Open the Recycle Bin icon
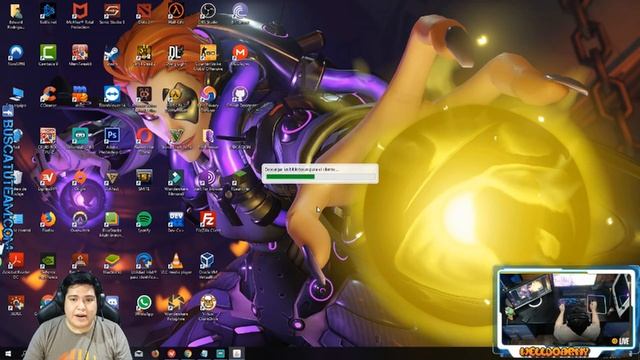The image size is (640, 360). [x=17, y=182]
